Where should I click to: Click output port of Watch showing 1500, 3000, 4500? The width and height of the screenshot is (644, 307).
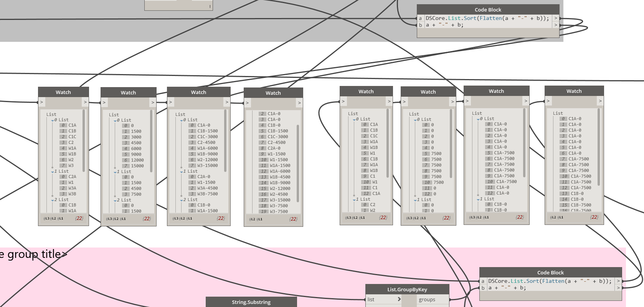click(153, 102)
